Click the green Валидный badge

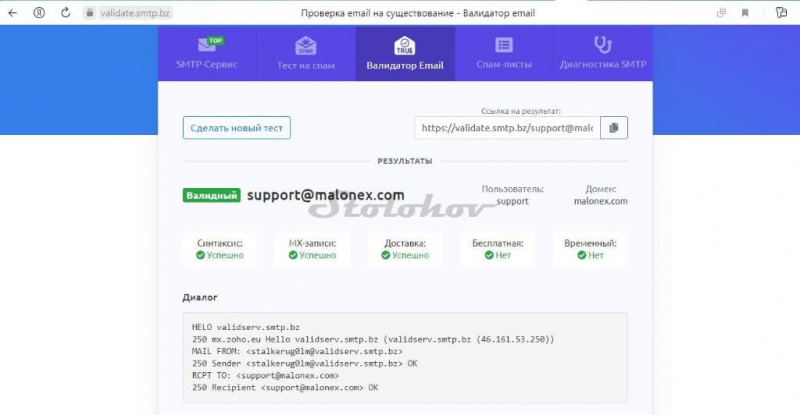coord(211,196)
